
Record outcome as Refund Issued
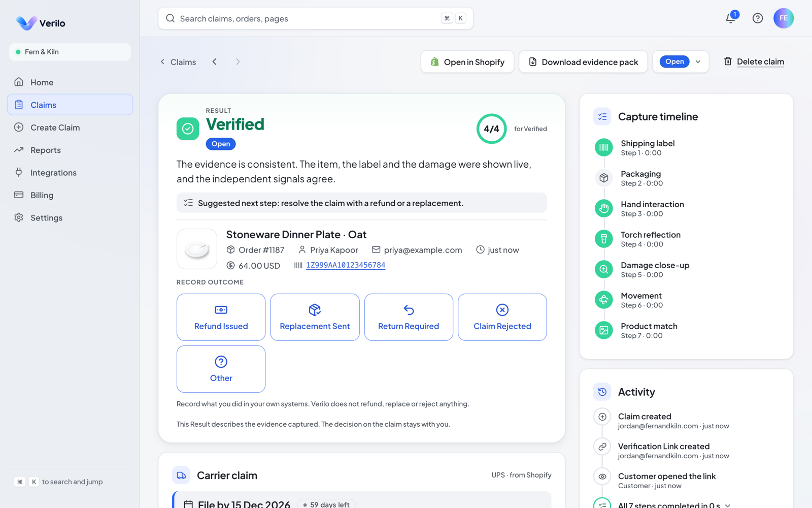(221, 317)
